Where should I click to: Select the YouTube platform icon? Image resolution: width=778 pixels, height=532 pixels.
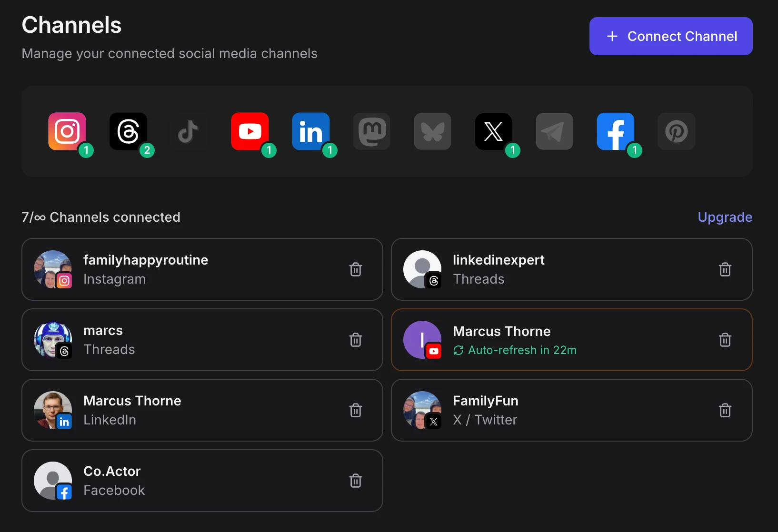(x=250, y=131)
